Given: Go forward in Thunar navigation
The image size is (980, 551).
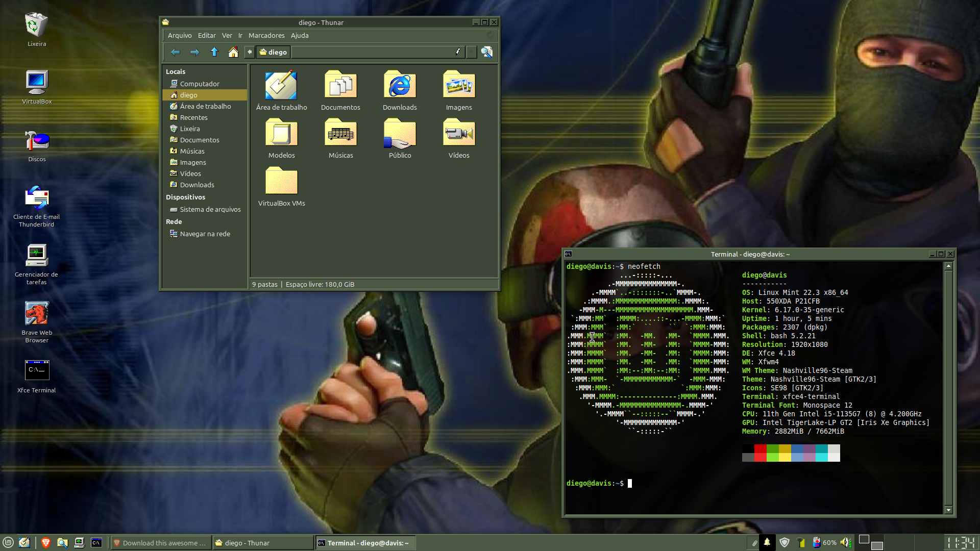Looking at the screenshot, I should coord(194,52).
